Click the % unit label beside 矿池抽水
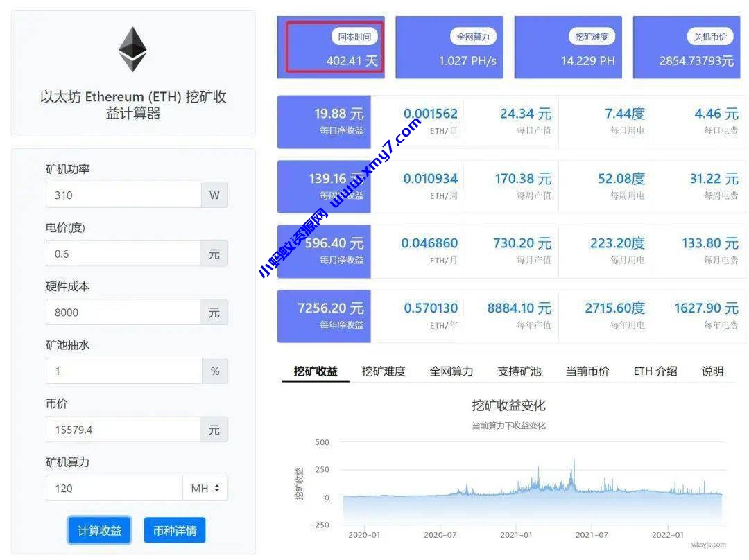Viewport: 749px width, 560px height. pyautogui.click(x=215, y=371)
